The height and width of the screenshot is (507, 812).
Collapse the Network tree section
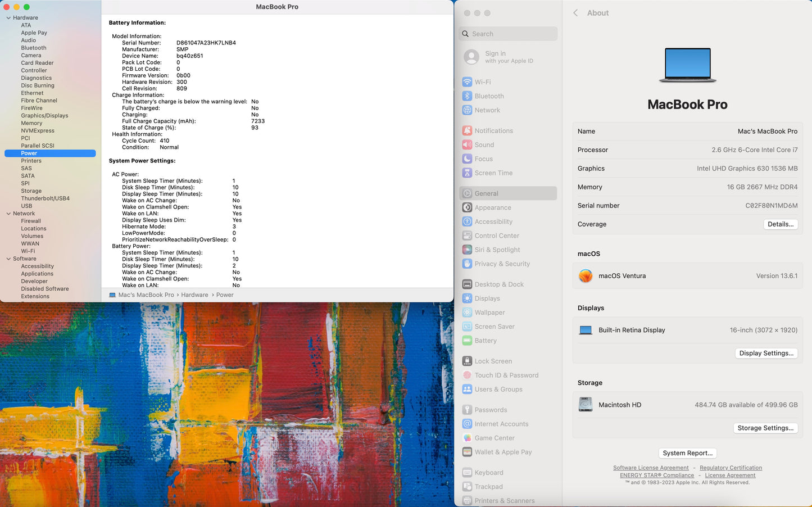[8, 214]
